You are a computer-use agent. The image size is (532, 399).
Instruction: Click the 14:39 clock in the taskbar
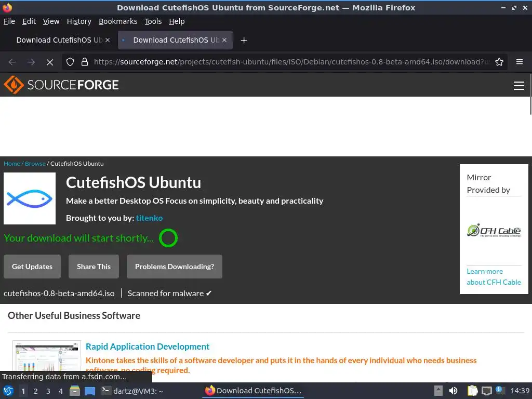(x=520, y=391)
